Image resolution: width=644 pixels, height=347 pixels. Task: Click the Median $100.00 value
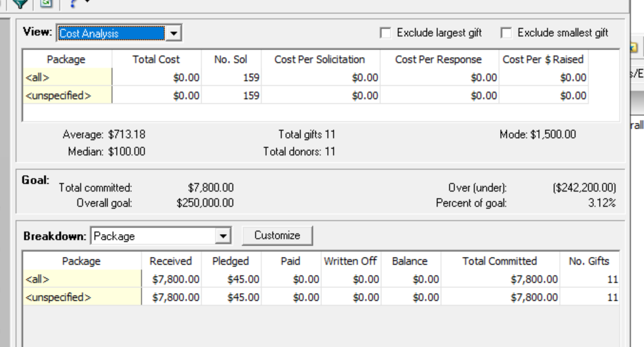(x=127, y=152)
